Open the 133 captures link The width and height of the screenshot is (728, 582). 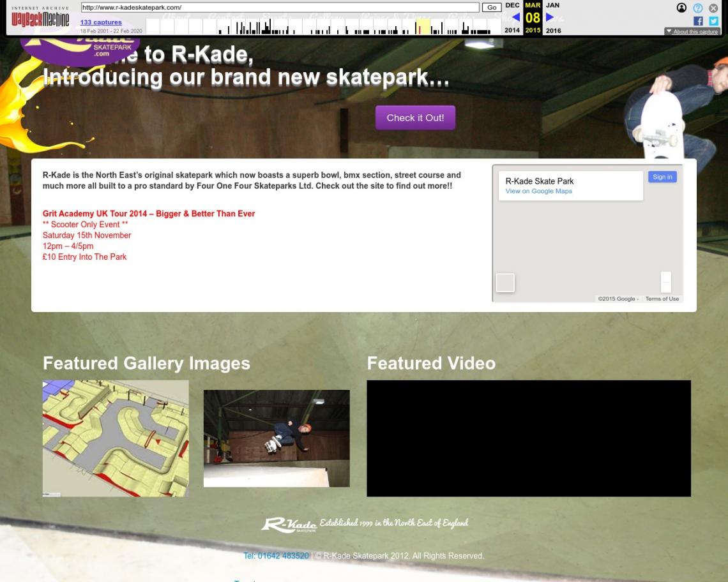click(101, 22)
